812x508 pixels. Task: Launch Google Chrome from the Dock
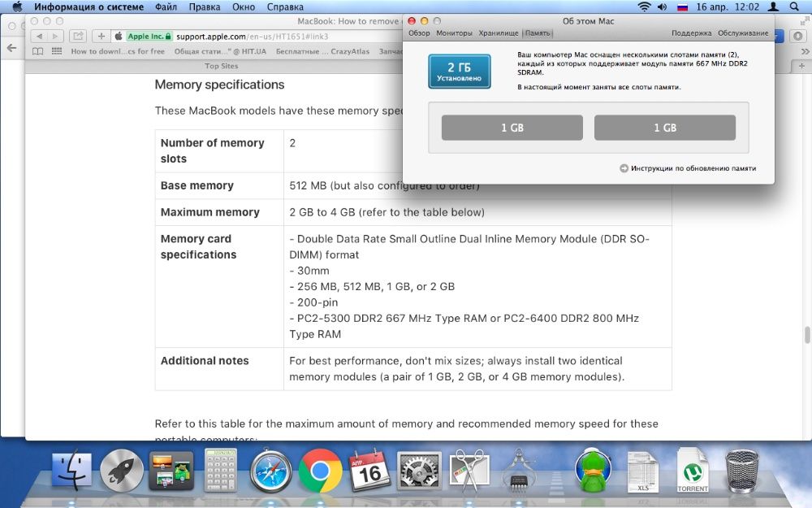pos(320,471)
